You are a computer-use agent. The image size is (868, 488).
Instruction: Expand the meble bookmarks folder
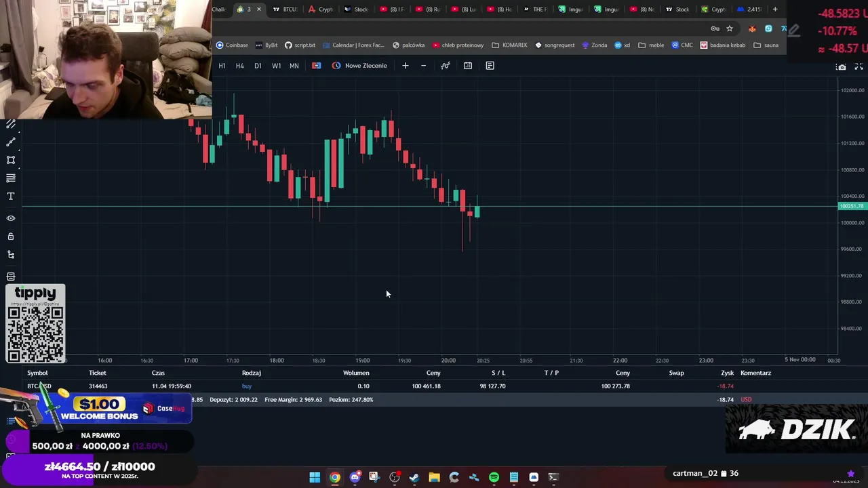point(651,45)
